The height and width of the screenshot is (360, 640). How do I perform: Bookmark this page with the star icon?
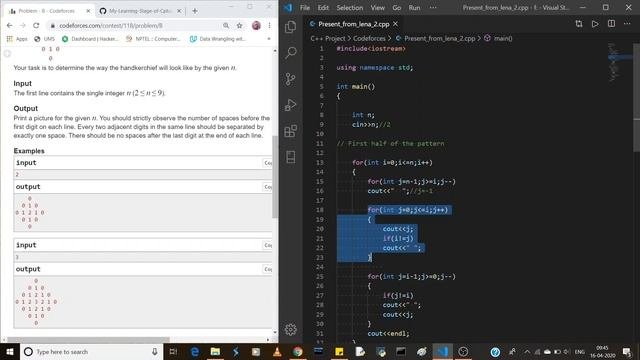pos(239,25)
